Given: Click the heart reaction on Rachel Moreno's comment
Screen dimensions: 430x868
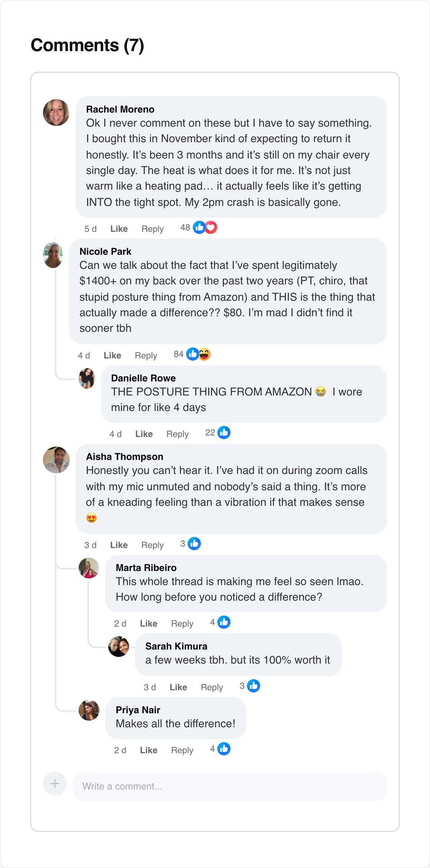Looking at the screenshot, I should click(x=211, y=227).
